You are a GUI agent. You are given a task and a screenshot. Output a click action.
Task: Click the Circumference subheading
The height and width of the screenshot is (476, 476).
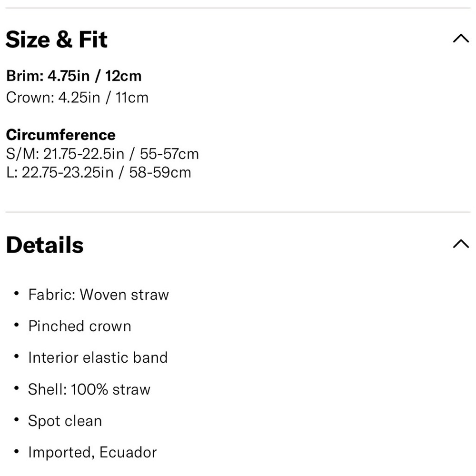click(61, 135)
